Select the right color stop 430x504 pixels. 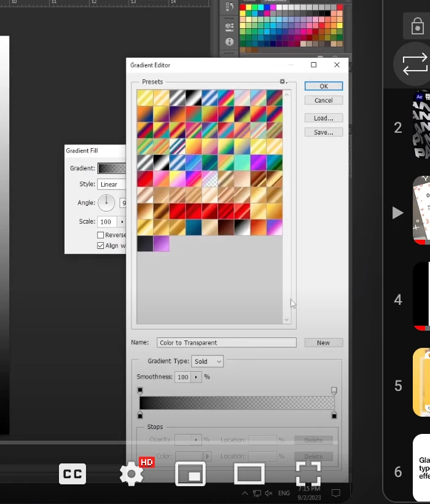(x=334, y=415)
